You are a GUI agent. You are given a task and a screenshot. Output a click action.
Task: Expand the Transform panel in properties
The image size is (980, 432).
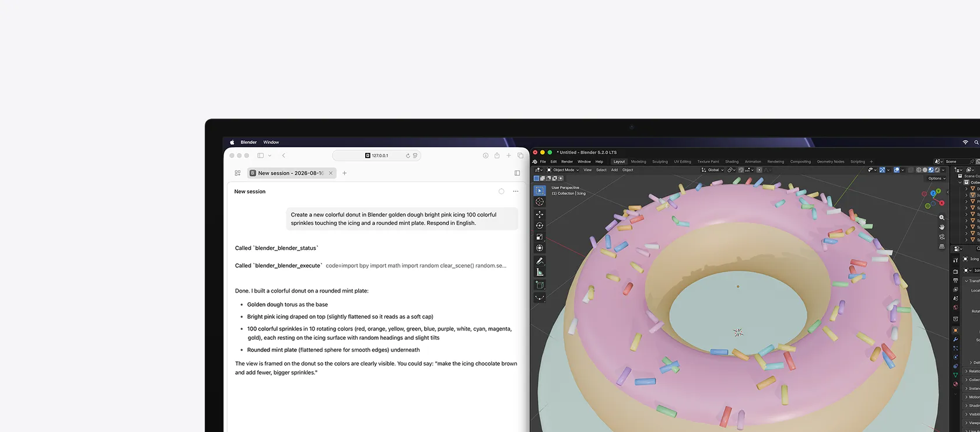pos(971,281)
